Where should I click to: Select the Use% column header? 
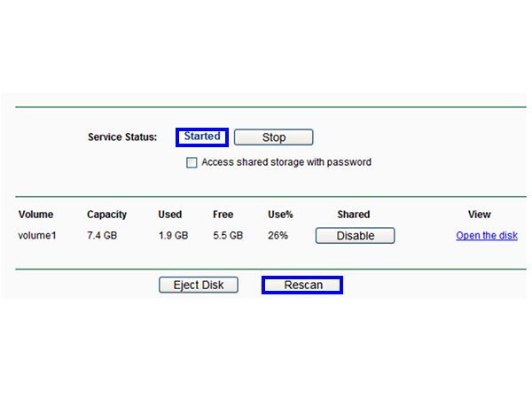pos(280,215)
